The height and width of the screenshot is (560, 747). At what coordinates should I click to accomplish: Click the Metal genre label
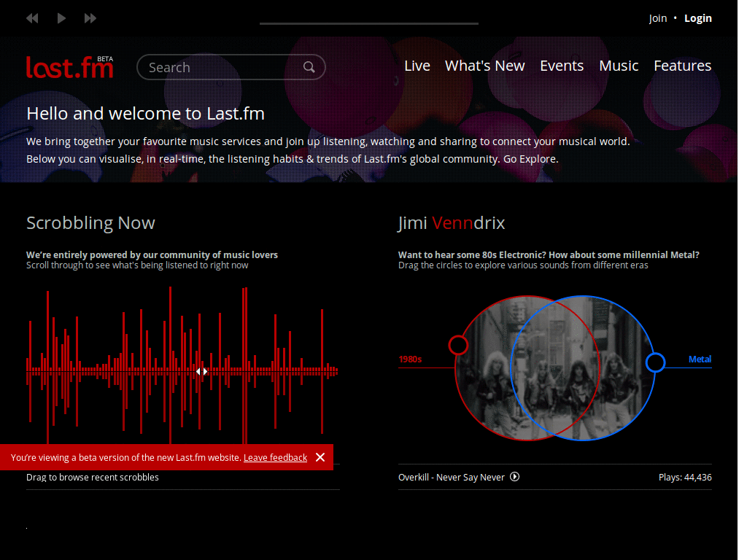[700, 359]
